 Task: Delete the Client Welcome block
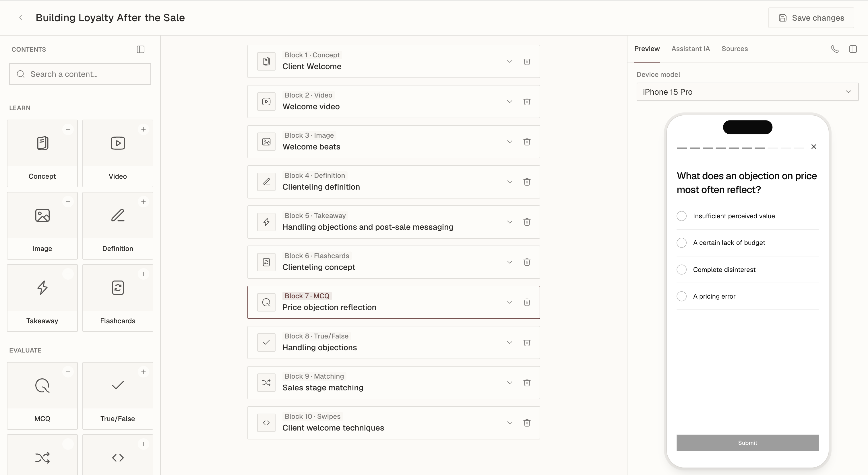(x=527, y=61)
